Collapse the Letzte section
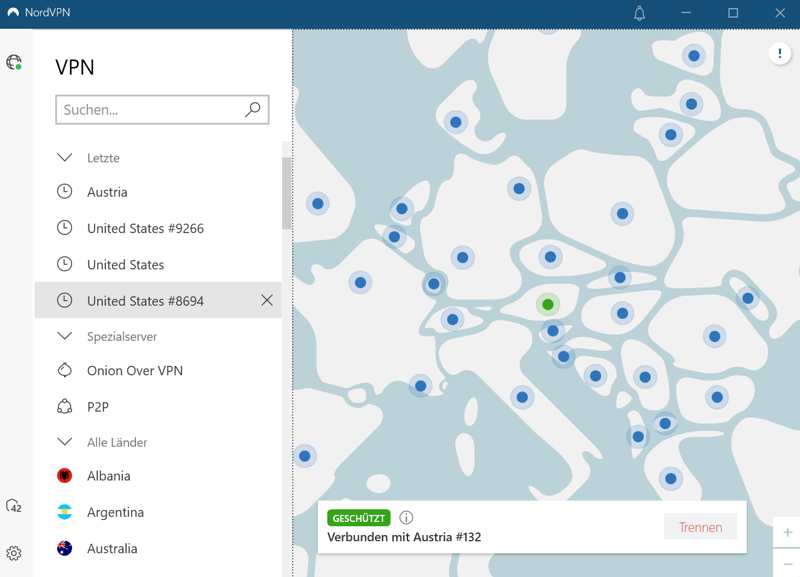Viewport: 800px width, 577px height. [65, 158]
